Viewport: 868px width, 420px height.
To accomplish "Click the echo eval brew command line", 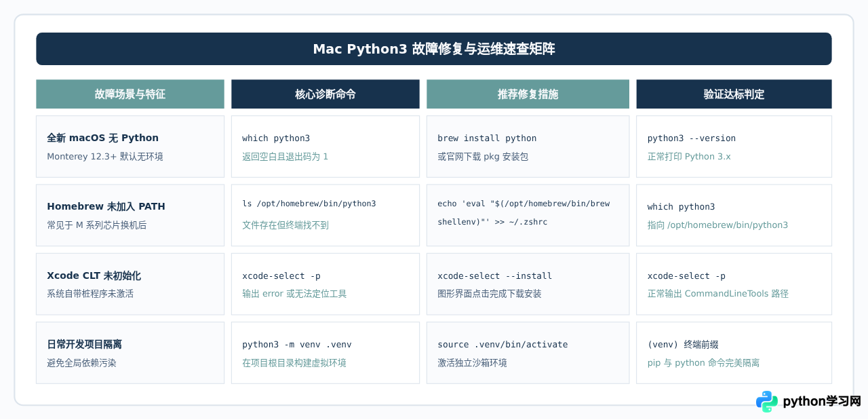I will click(x=524, y=204).
